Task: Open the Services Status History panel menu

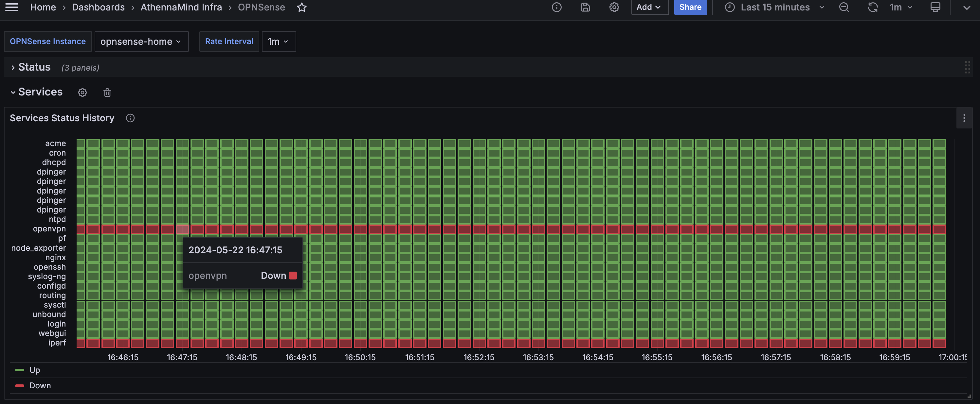Action: [x=964, y=118]
